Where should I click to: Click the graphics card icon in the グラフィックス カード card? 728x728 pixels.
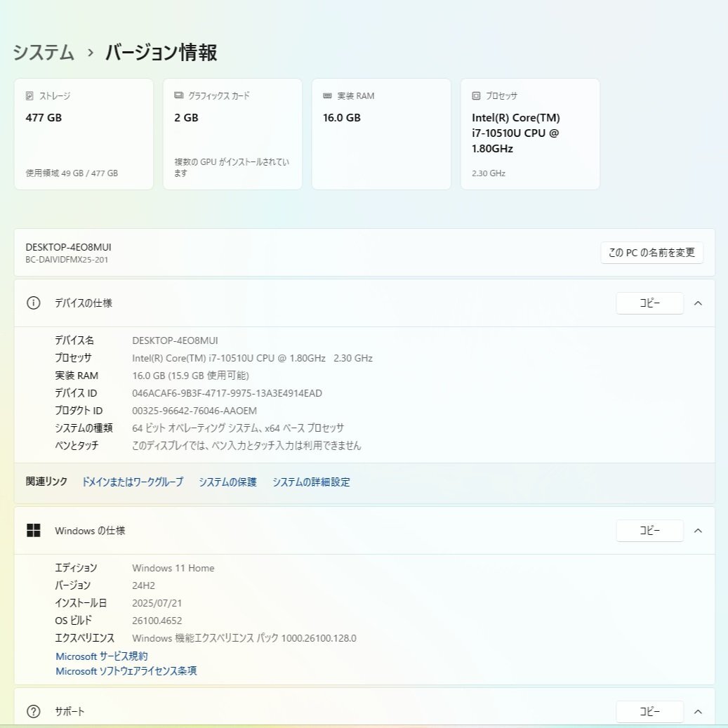pos(179,95)
